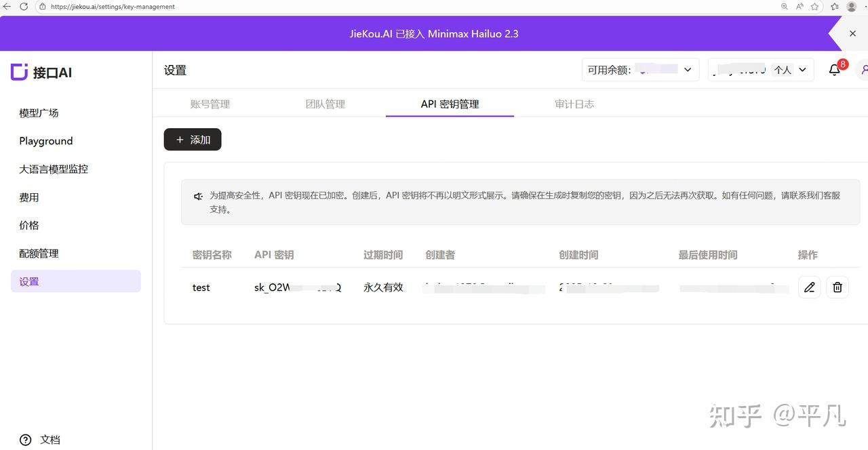The height and width of the screenshot is (450, 868).
Task: Close the purple Minimax Hailuo announcement banner
Action: (852, 33)
